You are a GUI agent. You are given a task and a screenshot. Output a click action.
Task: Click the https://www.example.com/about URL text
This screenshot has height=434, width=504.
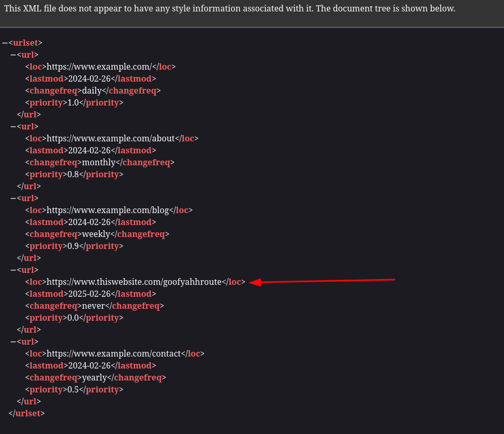point(111,139)
